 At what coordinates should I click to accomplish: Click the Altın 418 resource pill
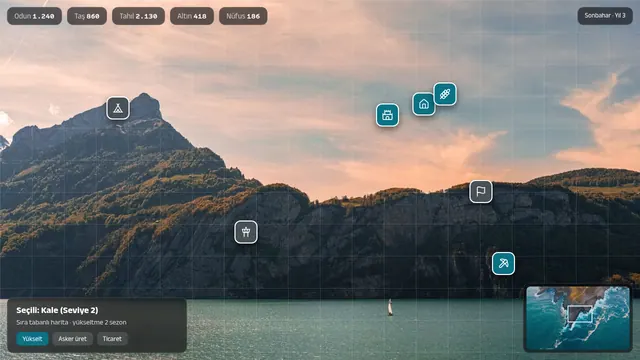click(x=192, y=16)
